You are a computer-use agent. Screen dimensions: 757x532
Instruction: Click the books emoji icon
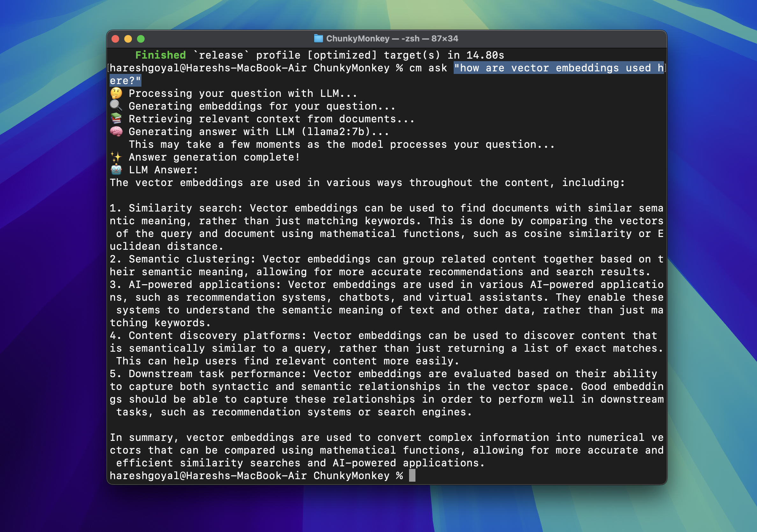(116, 119)
